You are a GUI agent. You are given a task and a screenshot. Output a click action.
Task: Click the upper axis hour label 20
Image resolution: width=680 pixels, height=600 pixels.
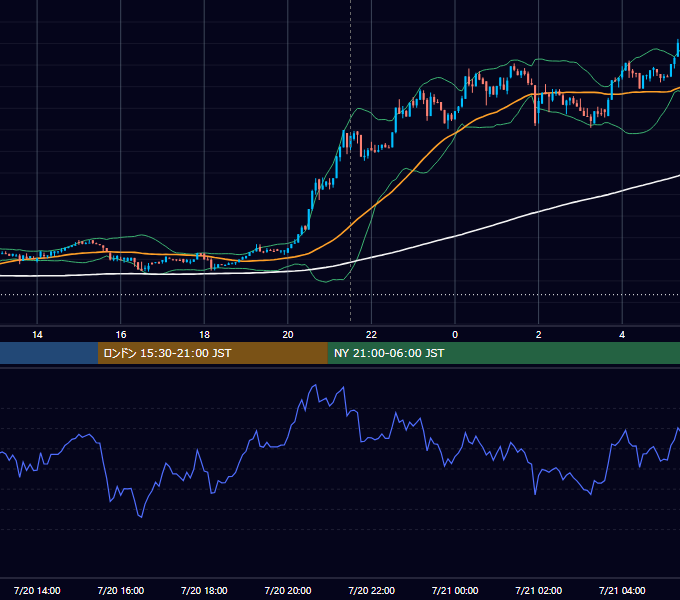pos(288,335)
